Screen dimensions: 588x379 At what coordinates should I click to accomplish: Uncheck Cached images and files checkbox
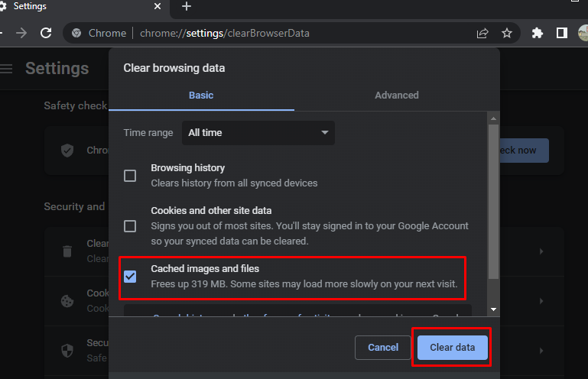(x=130, y=277)
